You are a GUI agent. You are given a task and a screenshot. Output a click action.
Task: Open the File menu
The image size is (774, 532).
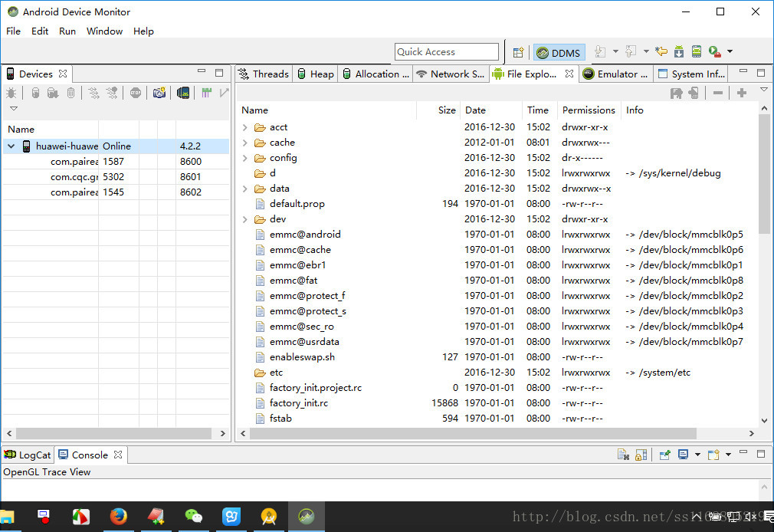click(13, 31)
